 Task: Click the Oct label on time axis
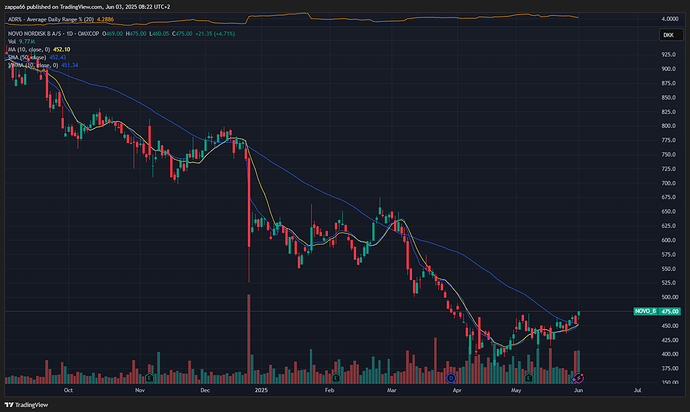68,390
